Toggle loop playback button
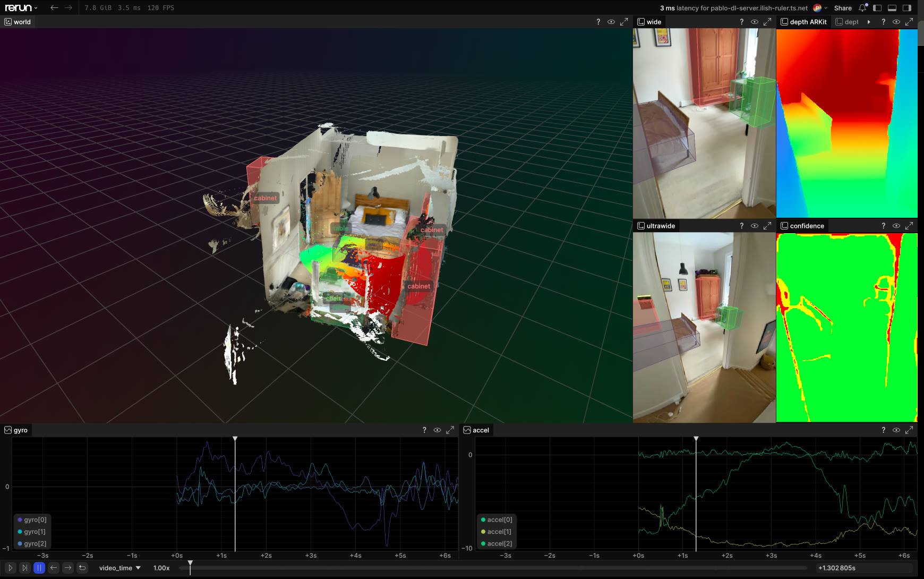 point(82,568)
